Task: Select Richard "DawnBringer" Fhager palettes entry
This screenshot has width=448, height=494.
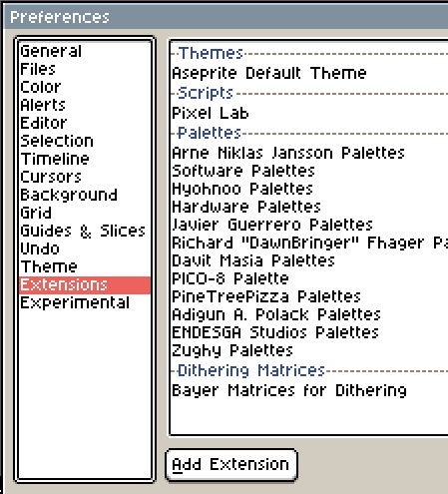Action: coord(309,243)
